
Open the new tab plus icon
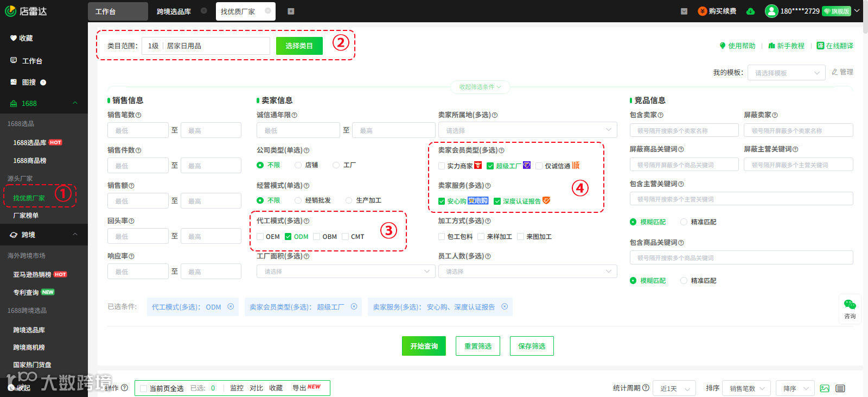point(291,11)
